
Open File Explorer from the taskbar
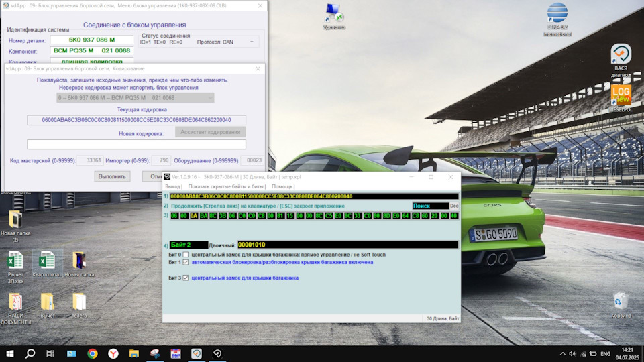point(134,353)
